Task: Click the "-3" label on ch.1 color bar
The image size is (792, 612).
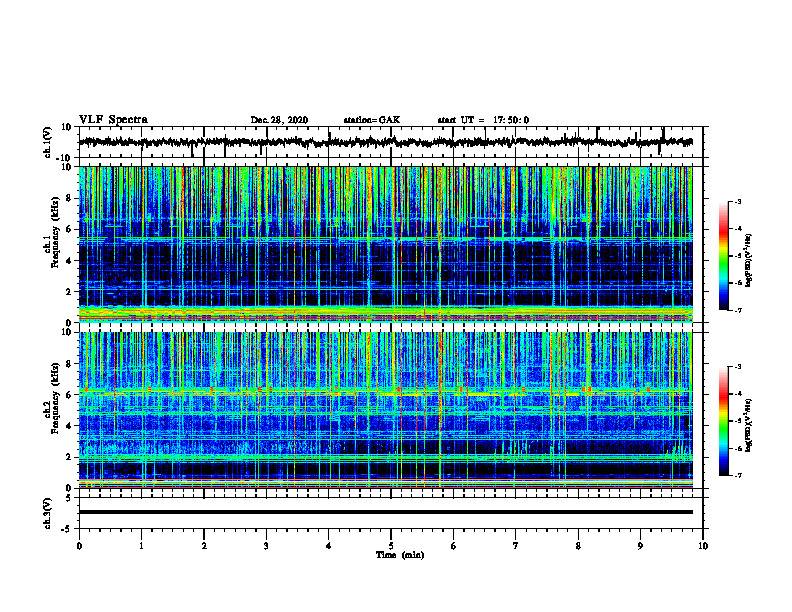Action: (x=737, y=201)
